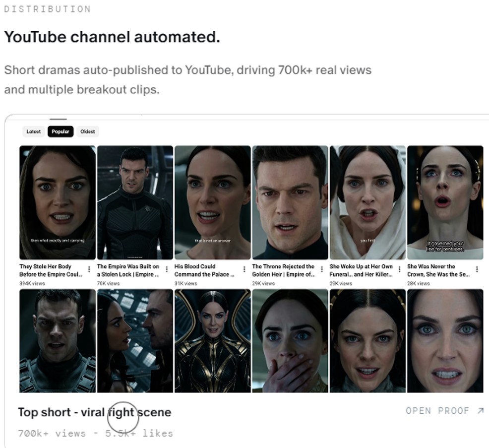Open The Empire Was Built video thumbnail

point(135,202)
